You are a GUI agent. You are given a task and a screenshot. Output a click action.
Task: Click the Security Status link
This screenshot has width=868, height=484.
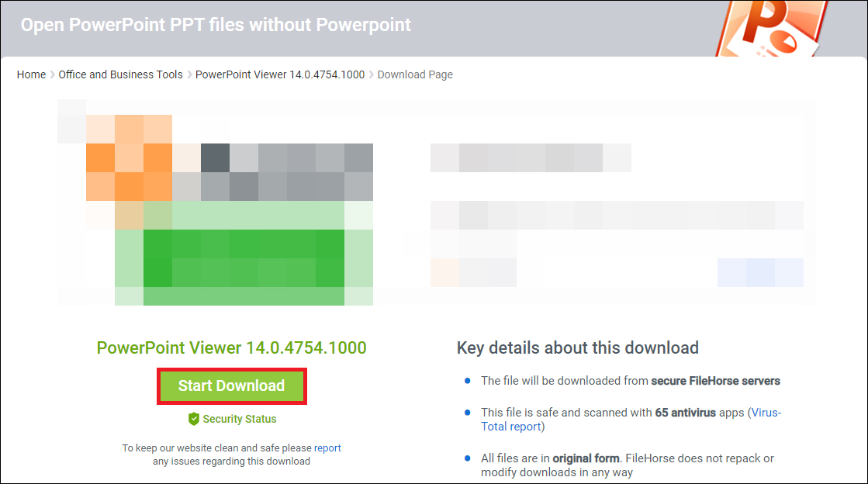(239, 419)
